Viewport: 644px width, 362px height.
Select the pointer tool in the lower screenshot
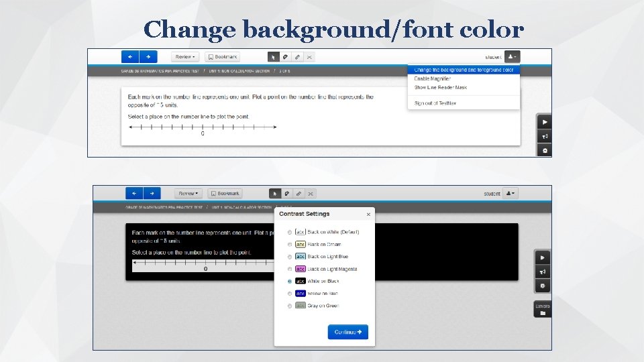click(275, 194)
